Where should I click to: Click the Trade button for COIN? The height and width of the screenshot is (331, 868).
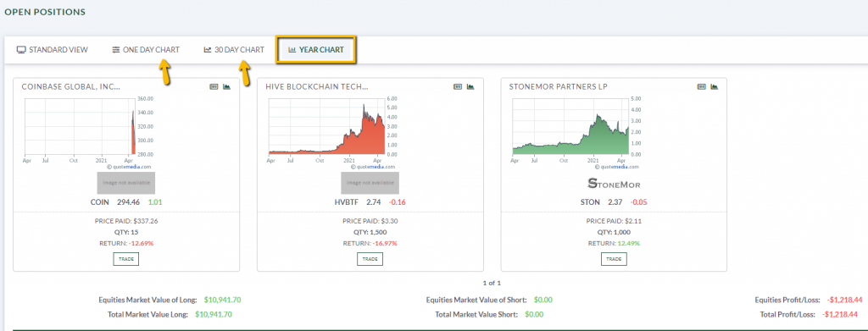tap(126, 258)
